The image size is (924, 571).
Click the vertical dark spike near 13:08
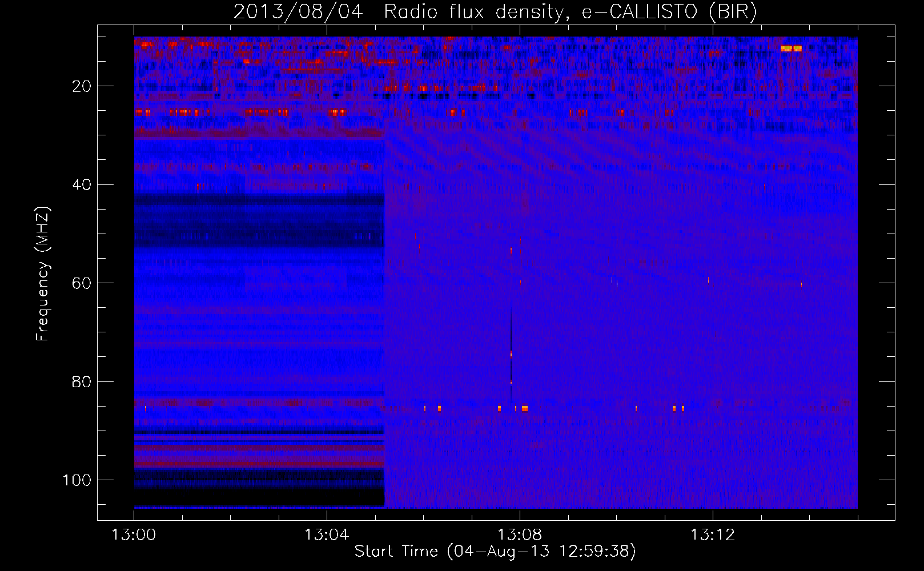511,357
